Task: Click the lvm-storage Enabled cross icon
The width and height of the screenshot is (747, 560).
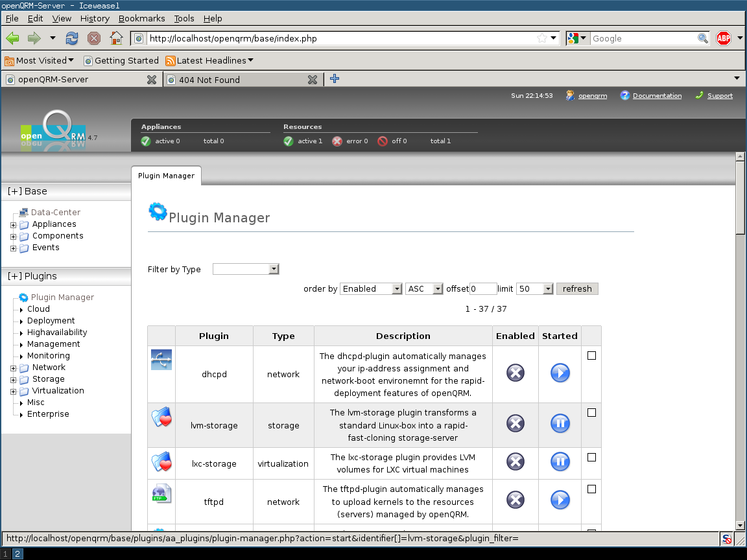Action: click(x=515, y=423)
